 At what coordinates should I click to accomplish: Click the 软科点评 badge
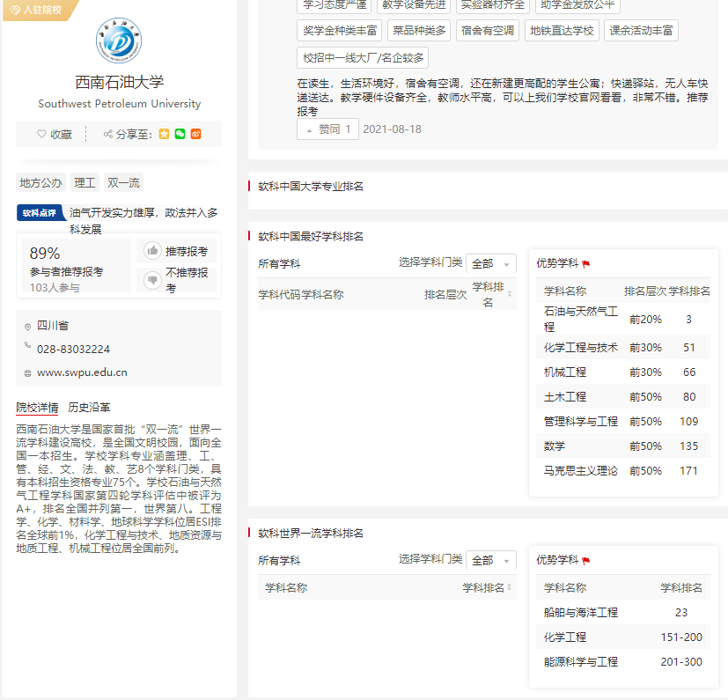click(x=40, y=213)
